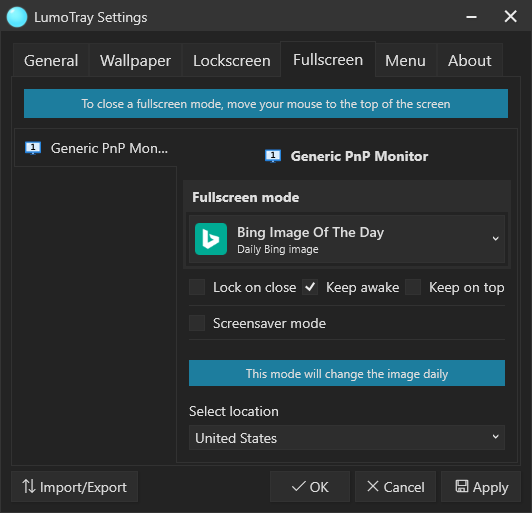The height and width of the screenshot is (513, 532).
Task: Select monitor 1 icon in the left list
Action: (33, 148)
